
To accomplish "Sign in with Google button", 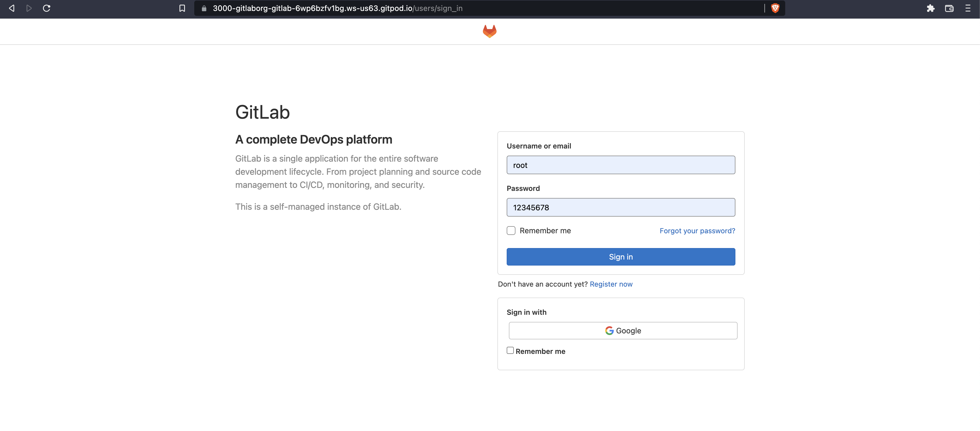I will (623, 331).
